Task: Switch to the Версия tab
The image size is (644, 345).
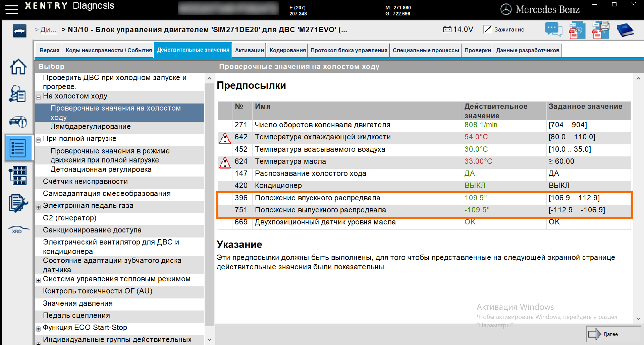Action: click(x=49, y=50)
